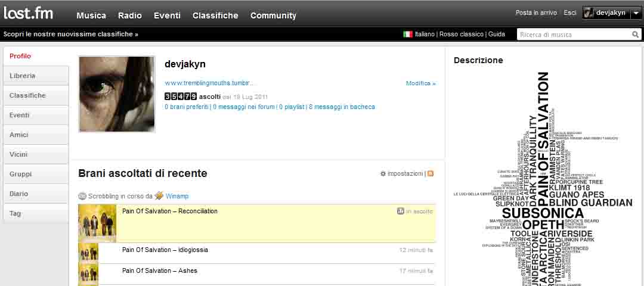Click the Winamp lightning icon
This screenshot has width=644, height=286.
point(159,196)
